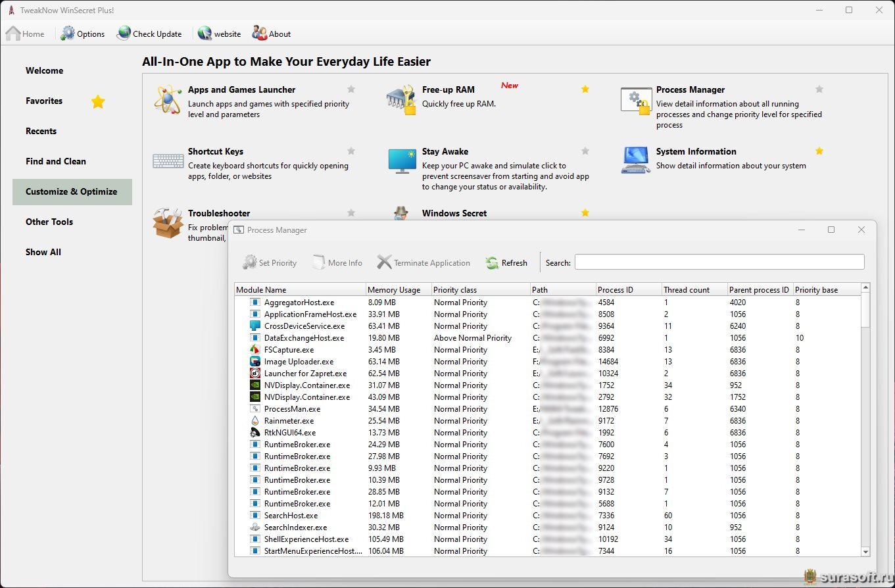The width and height of the screenshot is (895, 588).
Task: Click the Shortcut Keys keyboard icon
Action: click(168, 160)
